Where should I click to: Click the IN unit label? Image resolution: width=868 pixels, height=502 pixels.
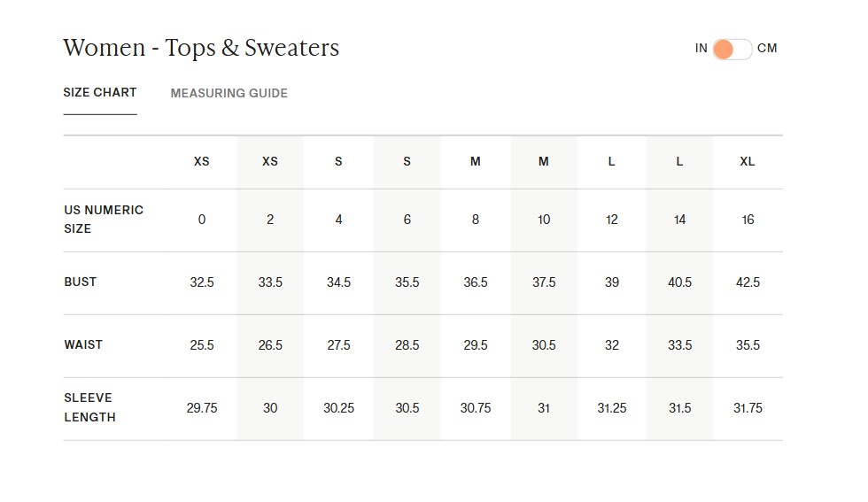[701, 49]
